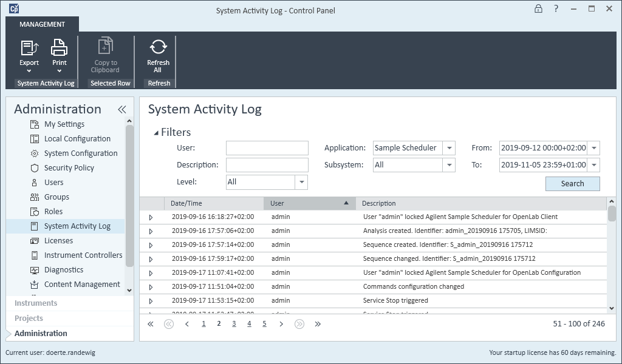Expand the From date picker dropdown
The height and width of the screenshot is (364, 622).
tap(593, 148)
